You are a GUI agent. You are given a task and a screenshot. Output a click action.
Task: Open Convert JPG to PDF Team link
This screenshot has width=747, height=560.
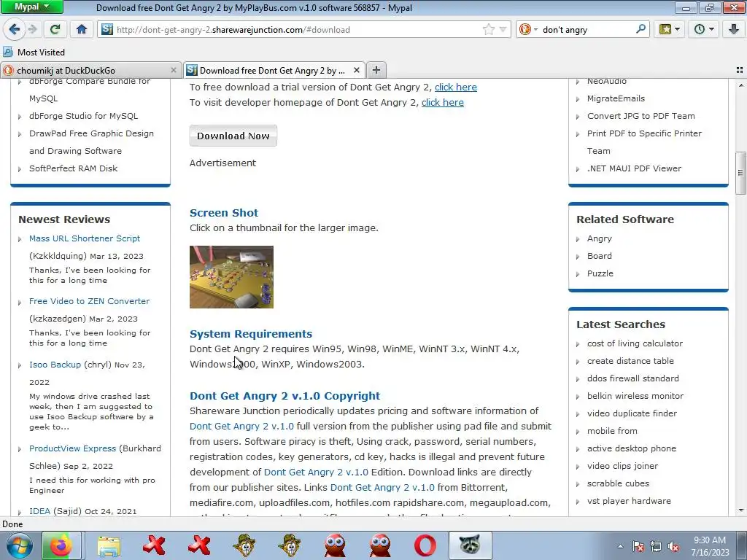(x=640, y=116)
